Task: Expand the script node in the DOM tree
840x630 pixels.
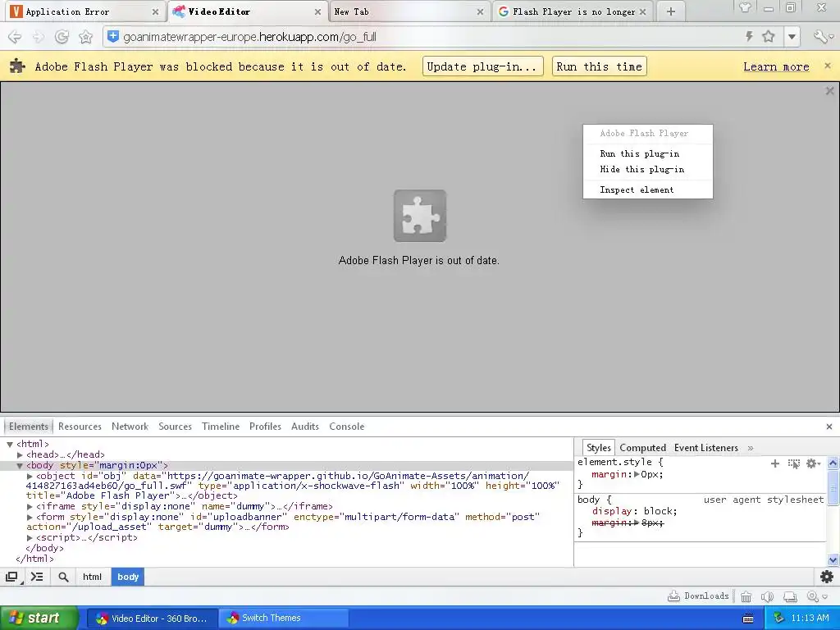Action: [x=30, y=537]
